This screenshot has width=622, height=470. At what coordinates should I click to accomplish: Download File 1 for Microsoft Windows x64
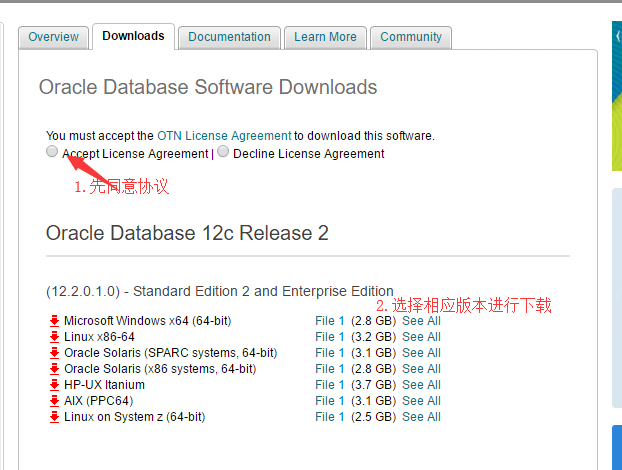pos(330,321)
